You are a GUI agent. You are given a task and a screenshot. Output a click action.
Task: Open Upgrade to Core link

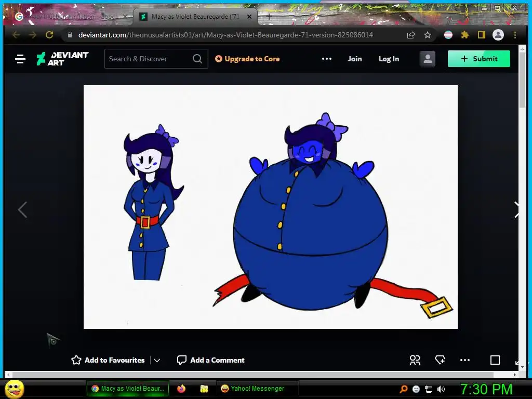pos(247,59)
